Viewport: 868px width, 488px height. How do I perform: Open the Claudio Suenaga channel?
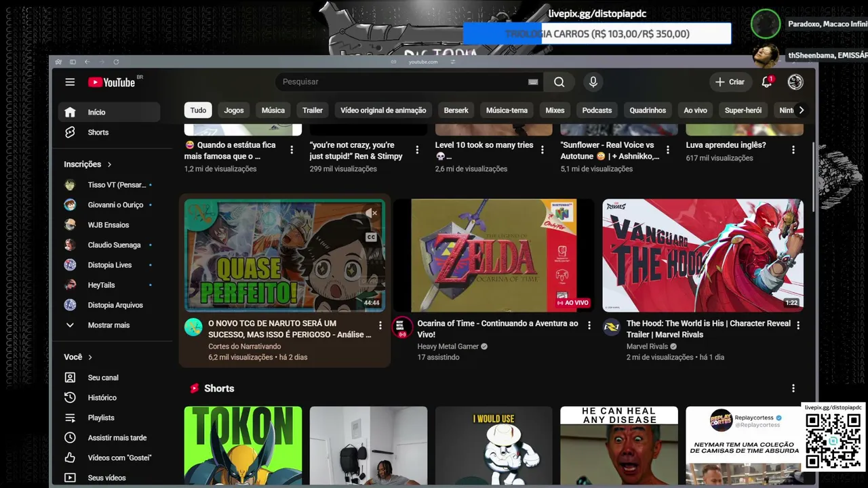click(109, 245)
